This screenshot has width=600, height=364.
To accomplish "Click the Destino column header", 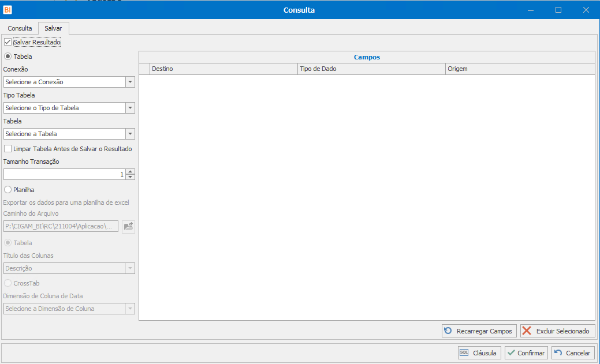I will coord(223,69).
